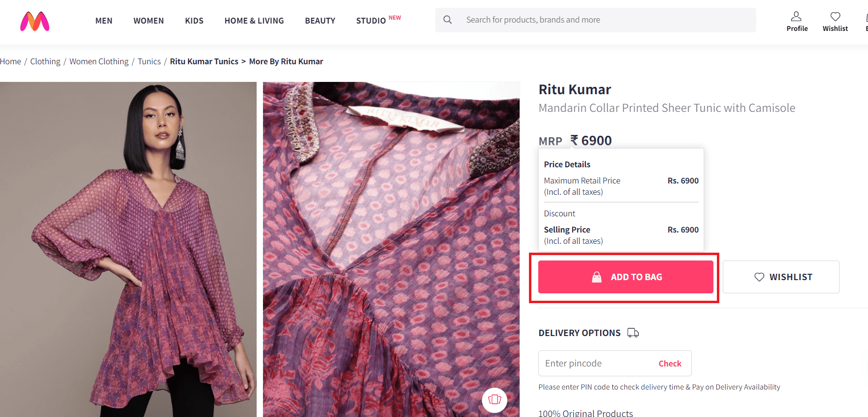Click the search magnifier icon
Viewport: 868px width, 417px height.
(447, 20)
